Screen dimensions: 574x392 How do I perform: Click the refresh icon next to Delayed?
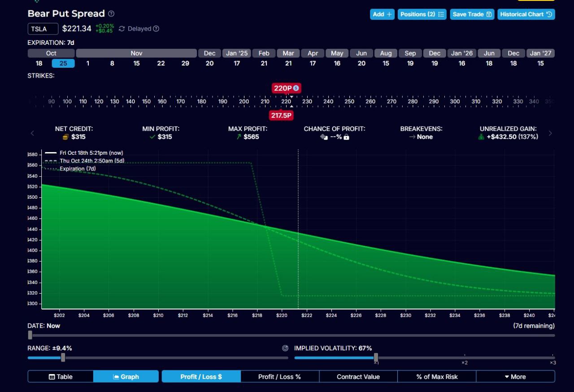pos(122,29)
